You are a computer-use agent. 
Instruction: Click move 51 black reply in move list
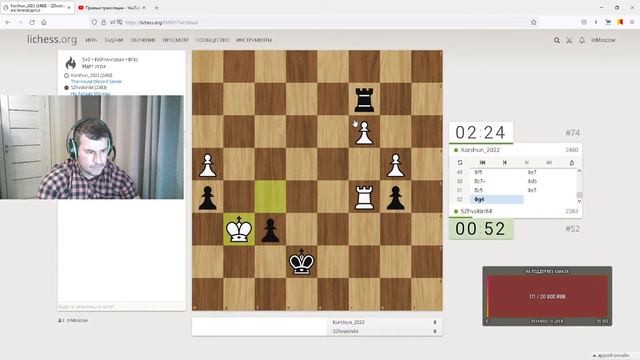coord(550,190)
